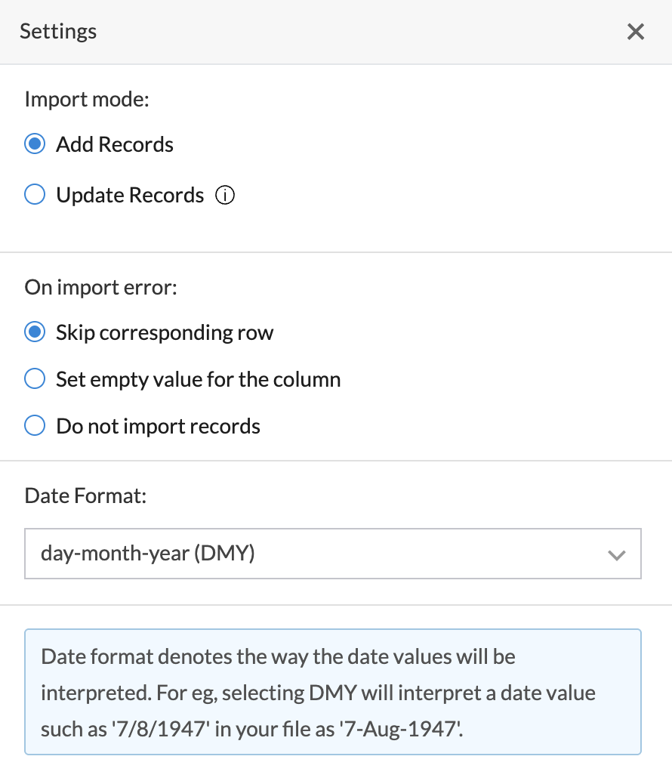672x784 pixels.
Task: Close the Settings panel with the X icon
Action: (x=636, y=32)
